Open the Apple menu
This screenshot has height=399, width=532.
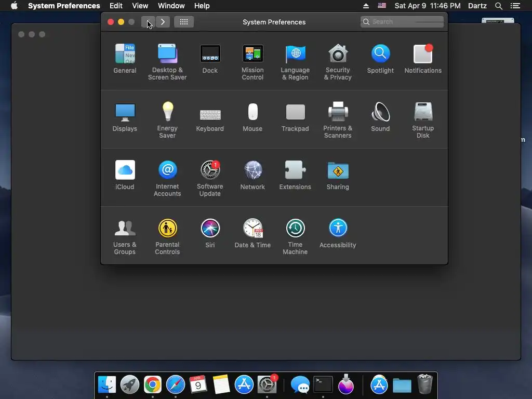click(x=14, y=6)
